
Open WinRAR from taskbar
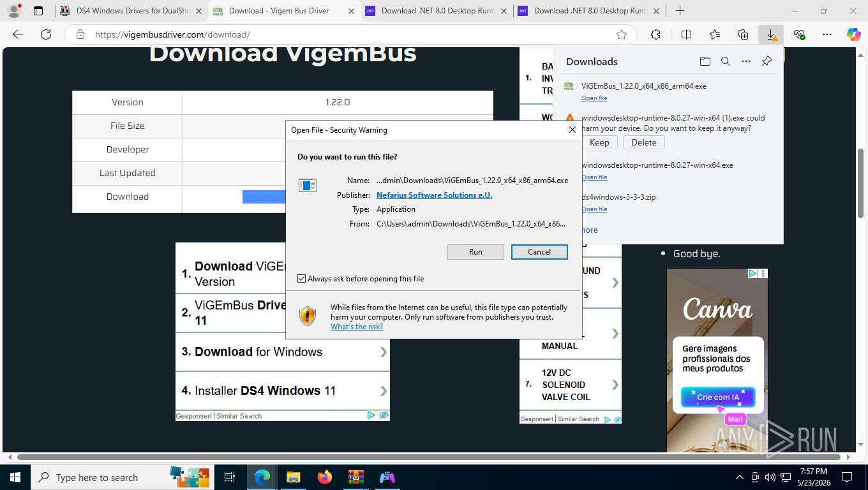[x=355, y=477]
